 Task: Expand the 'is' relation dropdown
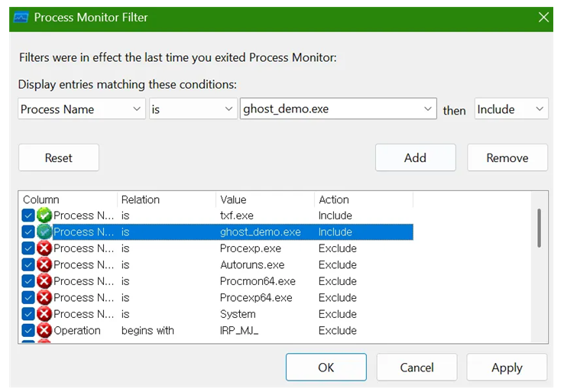point(193,109)
